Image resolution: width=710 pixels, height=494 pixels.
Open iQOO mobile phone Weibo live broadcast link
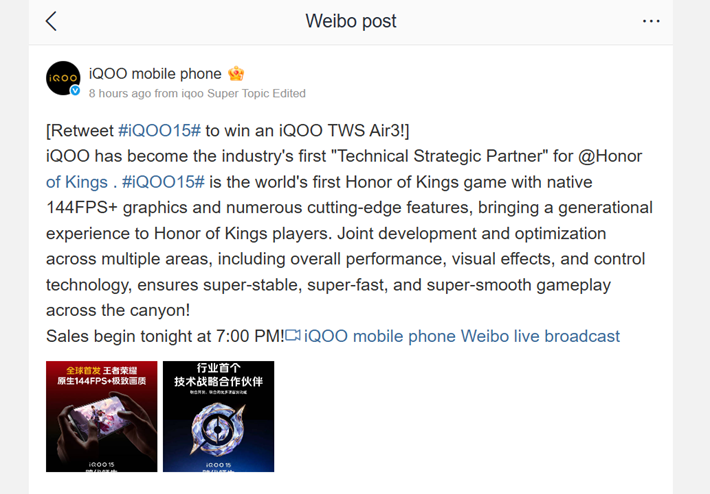click(x=462, y=336)
